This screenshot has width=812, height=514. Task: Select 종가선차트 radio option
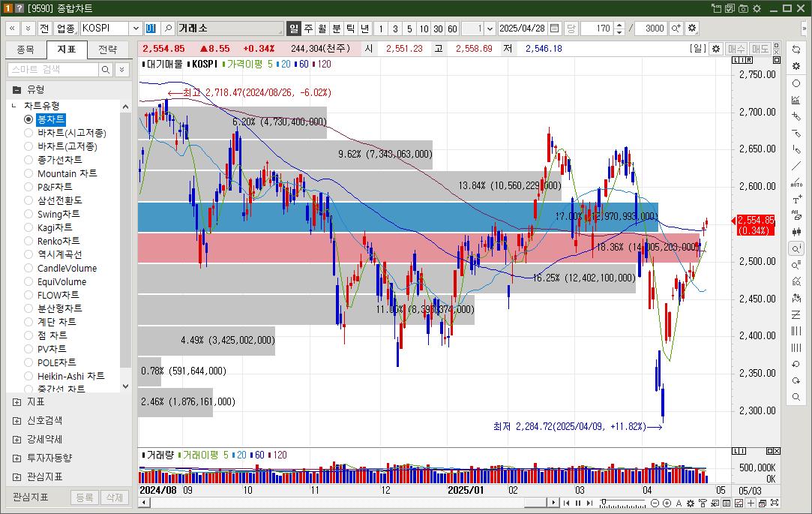[28, 160]
